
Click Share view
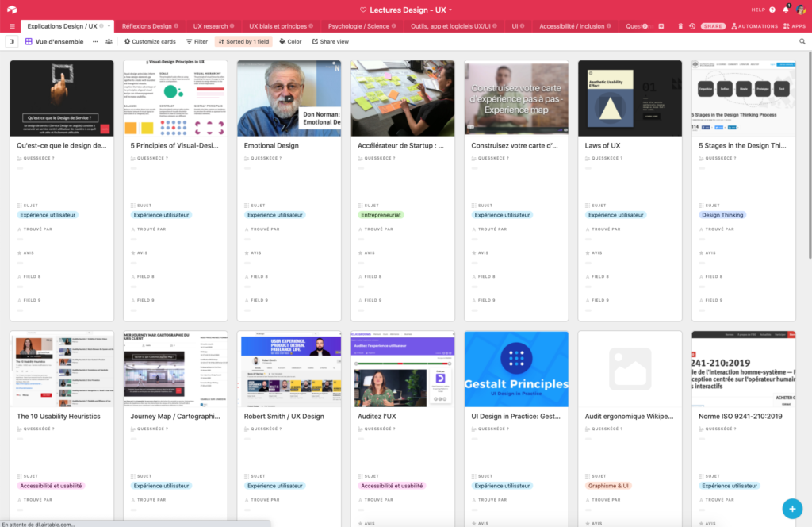(x=331, y=41)
